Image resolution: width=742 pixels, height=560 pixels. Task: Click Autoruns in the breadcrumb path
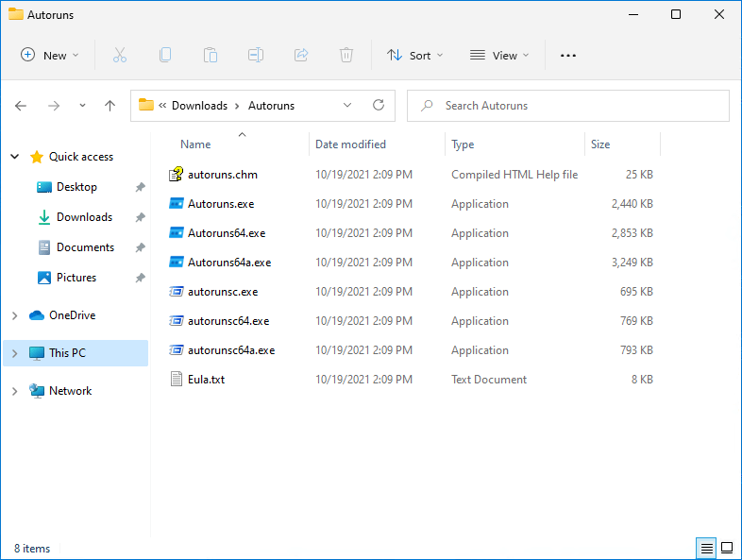pos(271,106)
